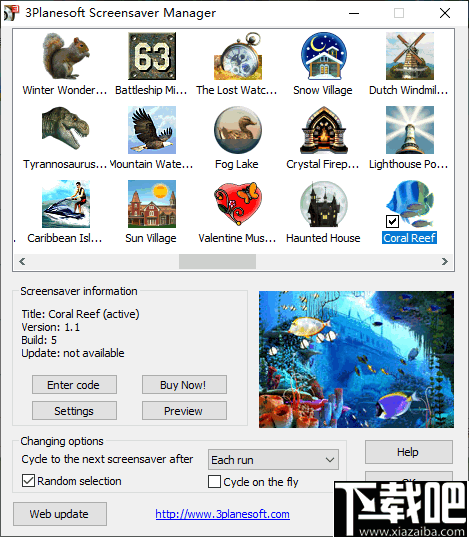Click the left arrow of screensaver list scrollbar
This screenshot has height=537, width=469.
(x=22, y=262)
